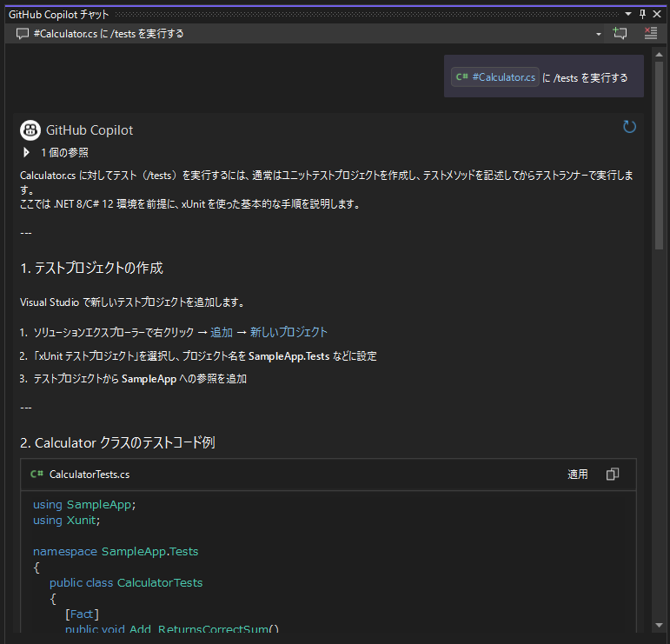Open the #Calculator.cs reference chip
This screenshot has height=644, width=670.
coord(494,77)
